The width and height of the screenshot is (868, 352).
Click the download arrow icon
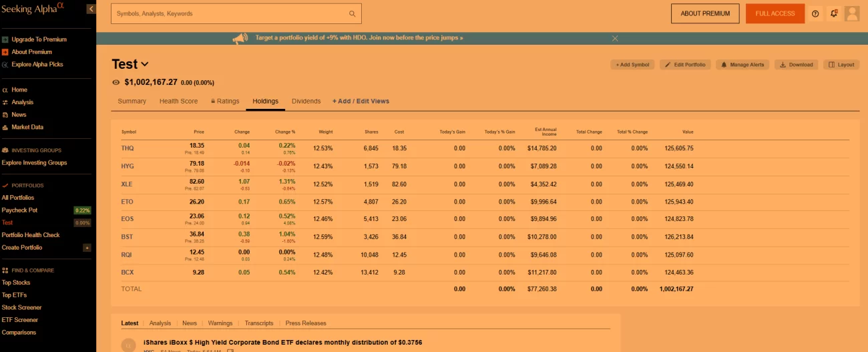pos(783,65)
